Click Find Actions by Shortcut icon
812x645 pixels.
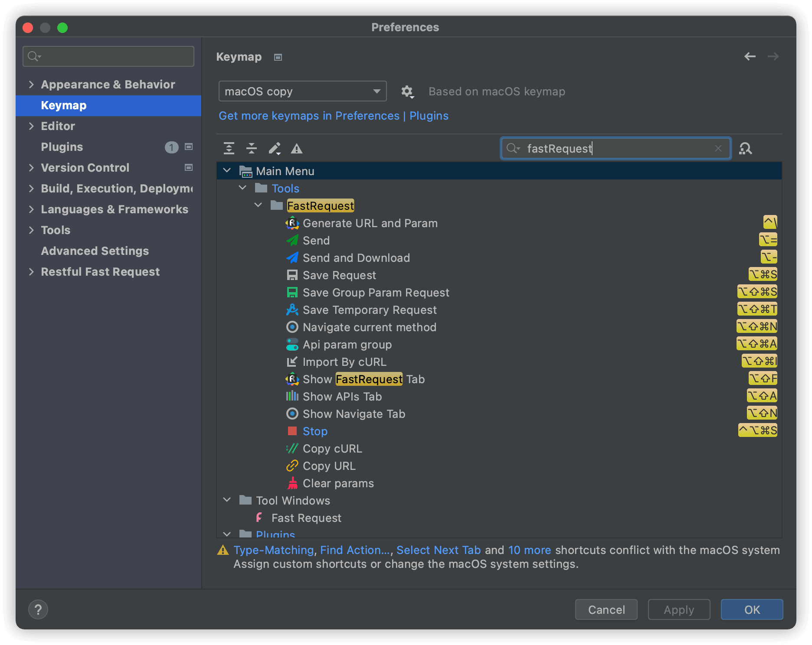745,149
